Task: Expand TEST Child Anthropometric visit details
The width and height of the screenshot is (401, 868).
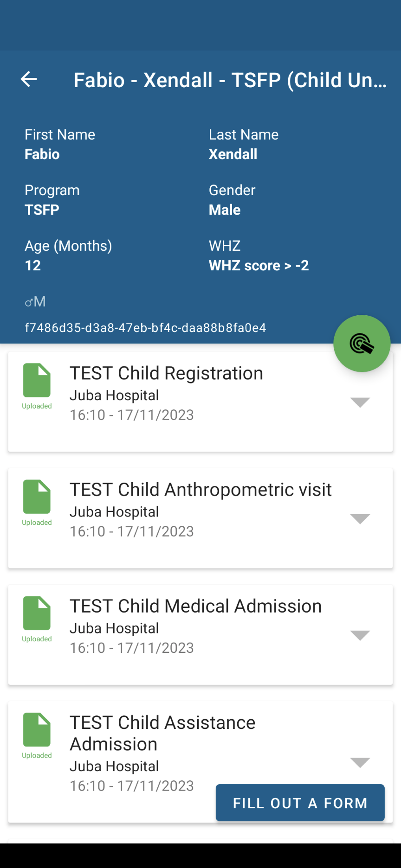Action: (360, 518)
